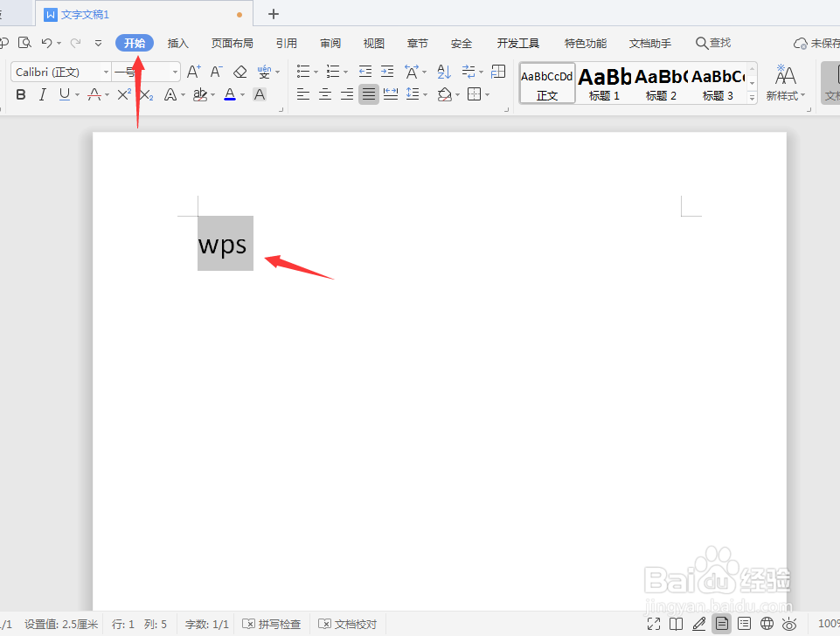Open the table layout icon
The image size is (840, 636).
(498, 72)
